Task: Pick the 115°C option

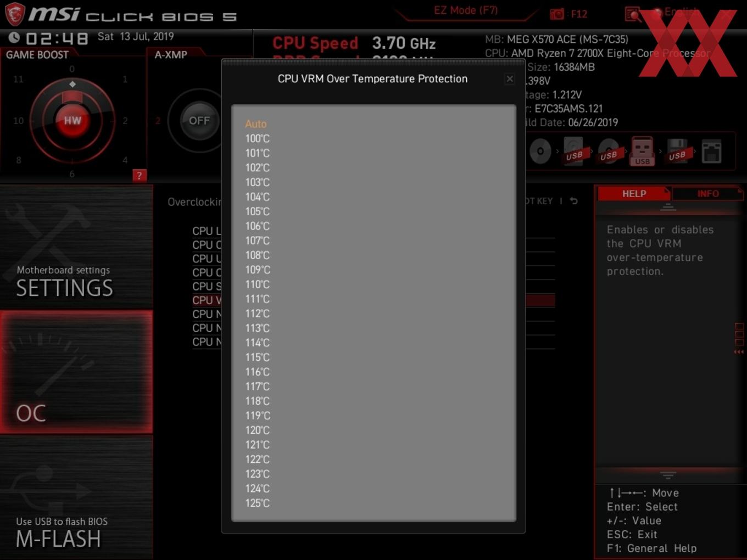Action: click(258, 357)
